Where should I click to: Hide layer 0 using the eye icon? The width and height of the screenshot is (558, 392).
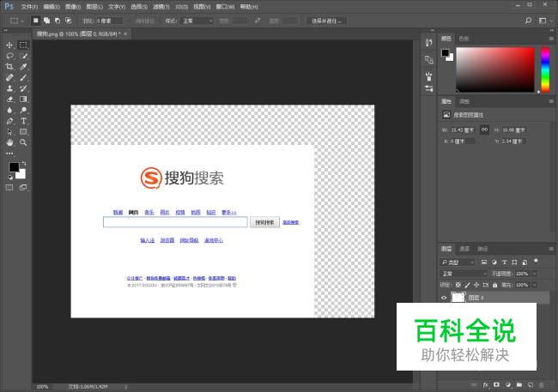click(444, 298)
